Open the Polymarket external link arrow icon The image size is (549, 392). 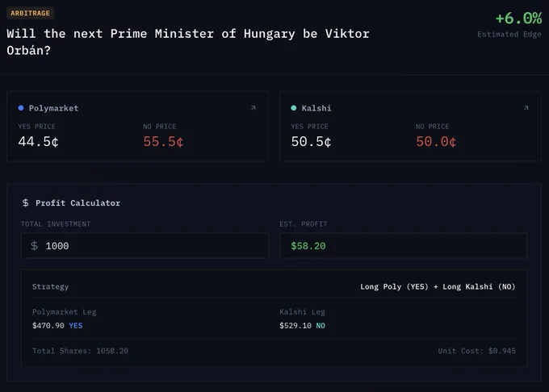pos(254,108)
